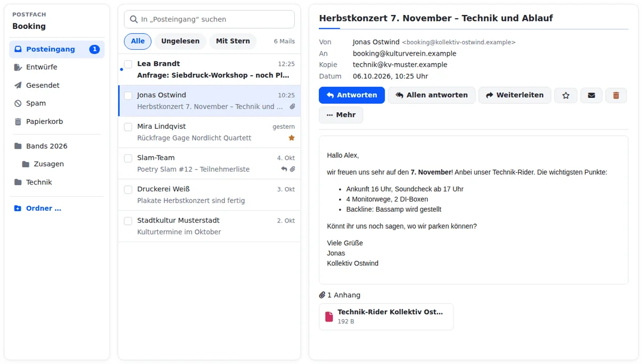Open "Kulturtermine im Oktober" mail
Viewport: 642px width, 364px height.
(209, 226)
